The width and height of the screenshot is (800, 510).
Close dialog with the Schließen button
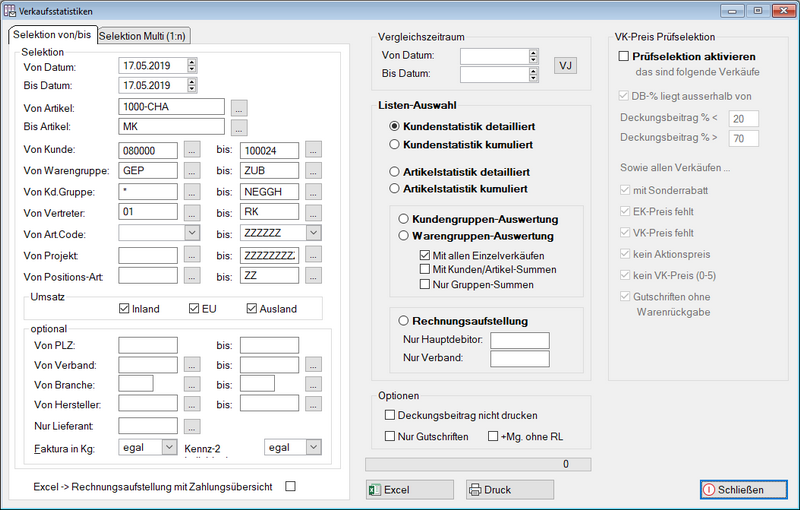tap(742, 490)
